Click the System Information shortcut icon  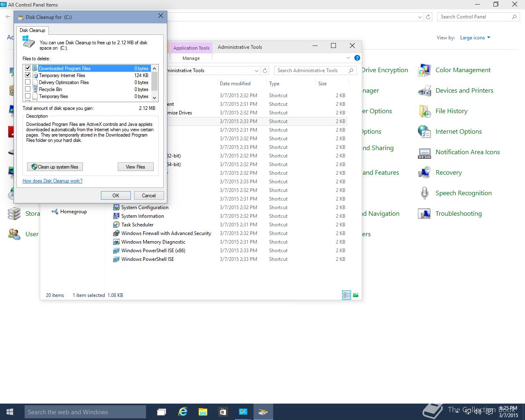(116, 216)
